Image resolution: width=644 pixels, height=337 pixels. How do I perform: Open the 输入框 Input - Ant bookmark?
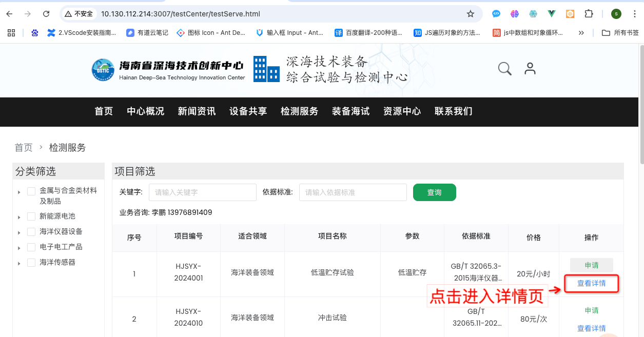pyautogui.click(x=290, y=33)
